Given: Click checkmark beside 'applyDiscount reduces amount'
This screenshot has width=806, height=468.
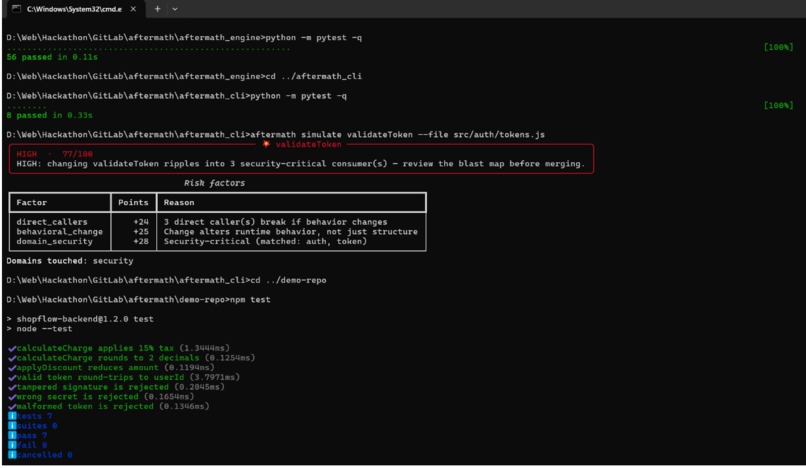Looking at the screenshot, I should (12, 368).
